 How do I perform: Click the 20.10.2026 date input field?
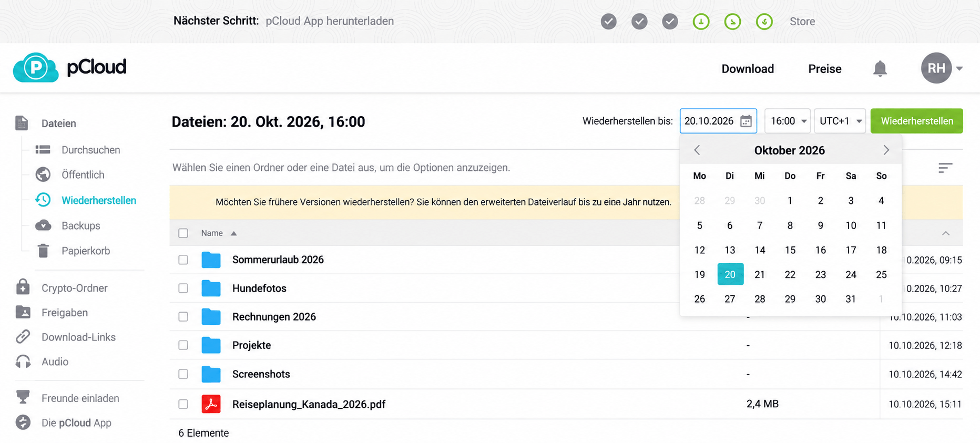(x=718, y=121)
